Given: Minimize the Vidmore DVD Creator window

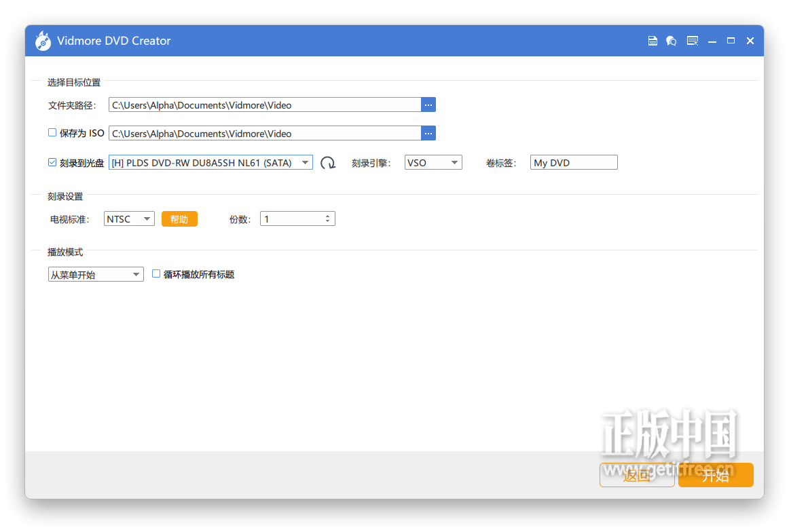Looking at the screenshot, I should tap(712, 41).
